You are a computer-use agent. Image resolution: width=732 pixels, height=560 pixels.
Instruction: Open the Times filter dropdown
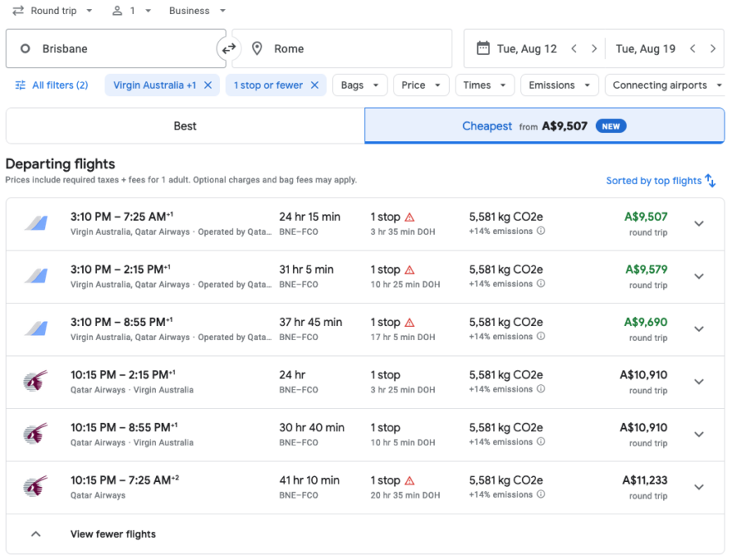click(x=485, y=85)
